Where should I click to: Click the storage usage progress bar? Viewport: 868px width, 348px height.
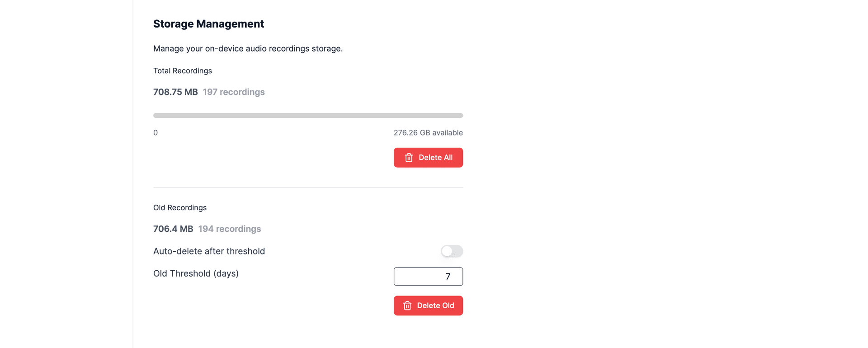click(x=308, y=115)
